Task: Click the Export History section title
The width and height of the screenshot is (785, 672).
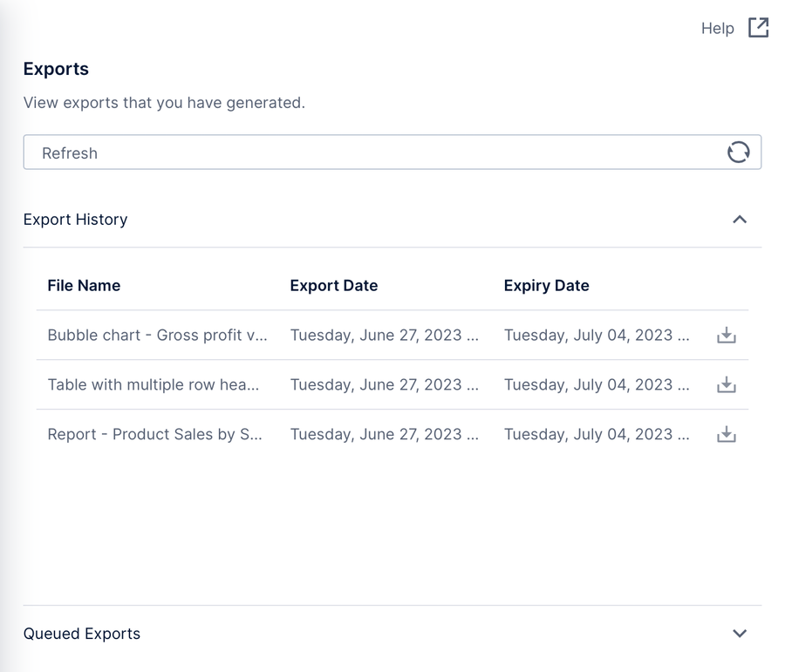Action: tap(75, 220)
